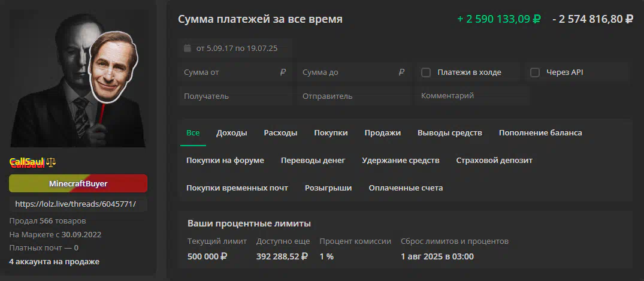This screenshot has width=644, height=281.
Task: Open the lolz.live threads link
Action: click(x=78, y=204)
